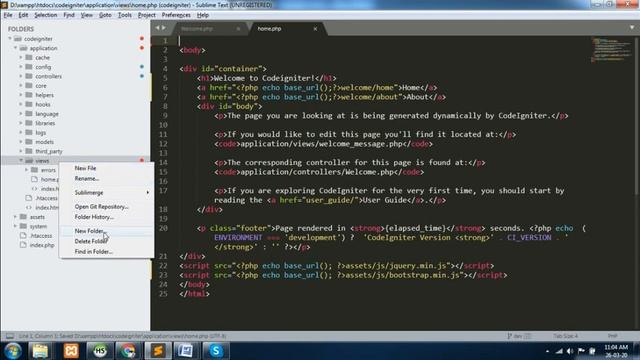Open the blue document app in taskbar
This screenshot has width=640, height=360.
tap(186, 351)
